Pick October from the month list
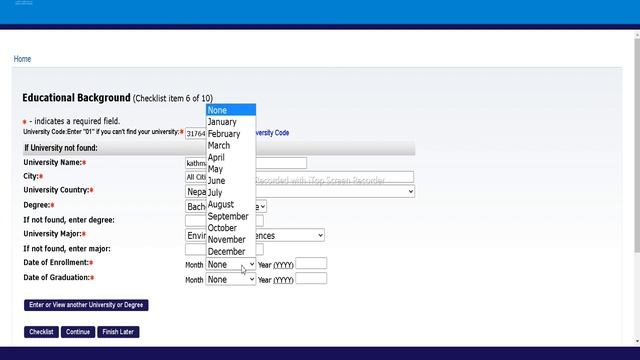 [x=231, y=228]
